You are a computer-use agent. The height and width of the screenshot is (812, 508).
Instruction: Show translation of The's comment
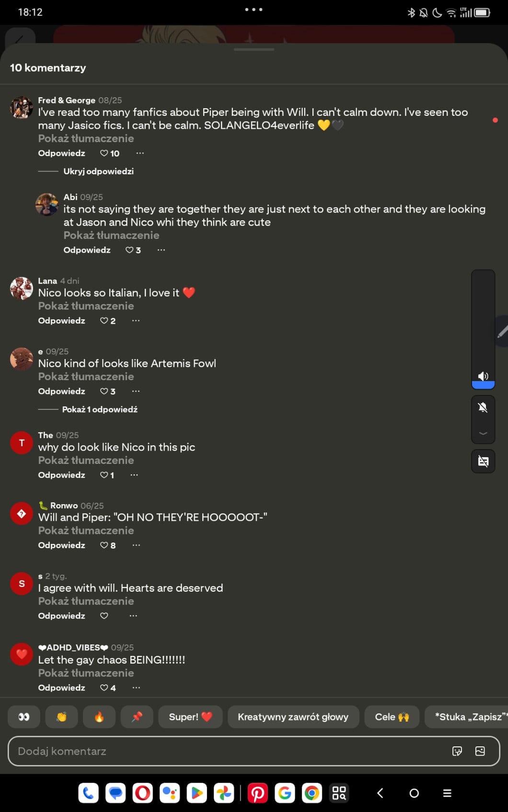86,460
